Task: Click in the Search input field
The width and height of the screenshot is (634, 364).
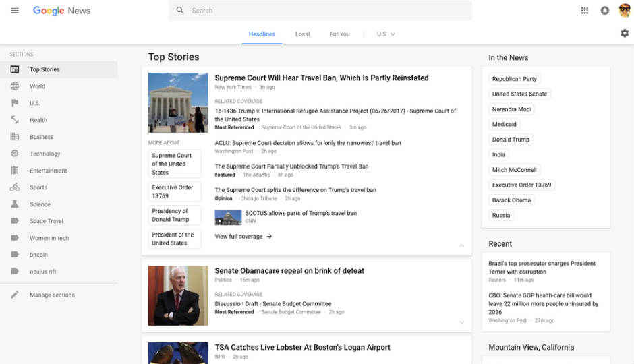Action: coord(320,11)
